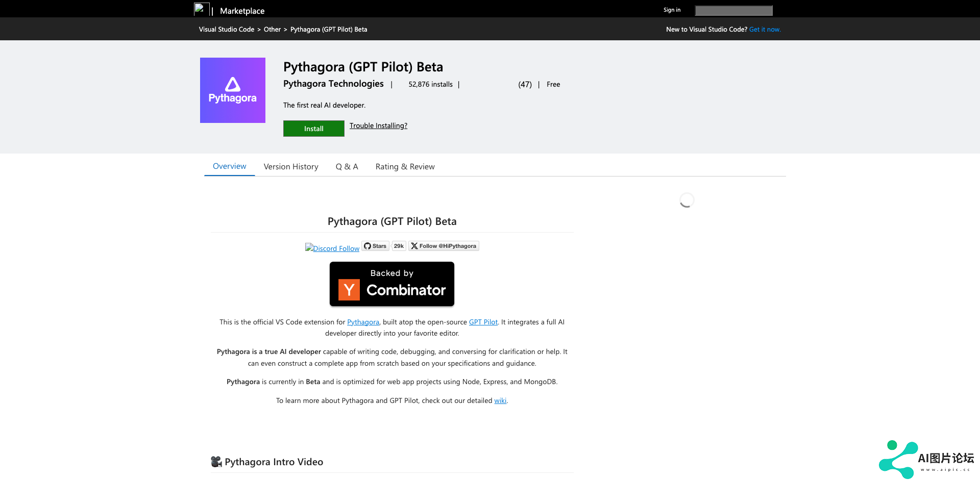
Task: Click the Pythagora Intro Video heading
Action: click(267, 462)
